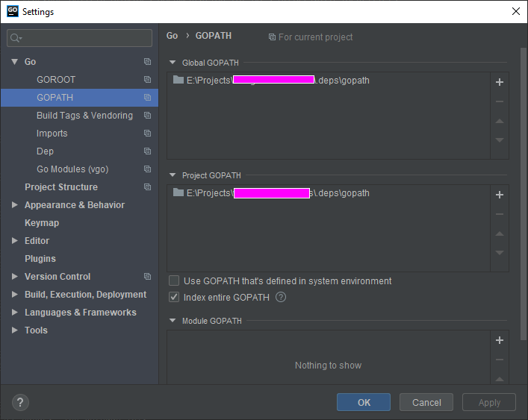Confirm the settings with OK

(x=364, y=402)
